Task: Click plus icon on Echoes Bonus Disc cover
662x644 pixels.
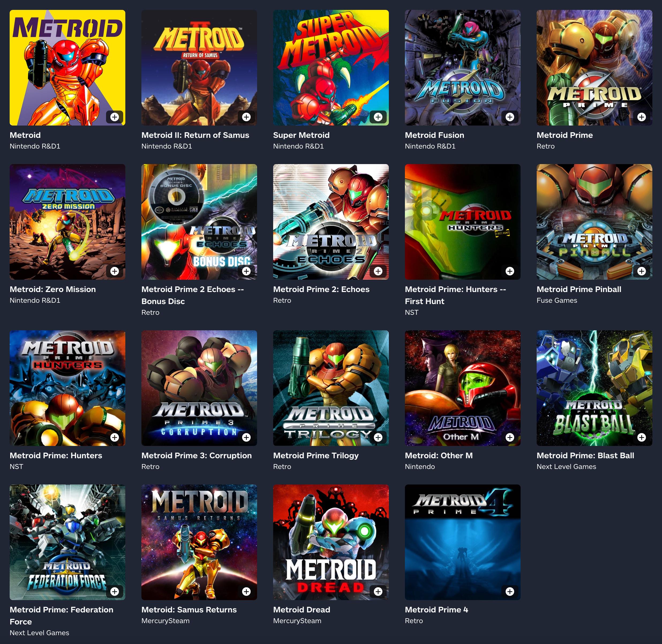Action: pyautogui.click(x=246, y=271)
